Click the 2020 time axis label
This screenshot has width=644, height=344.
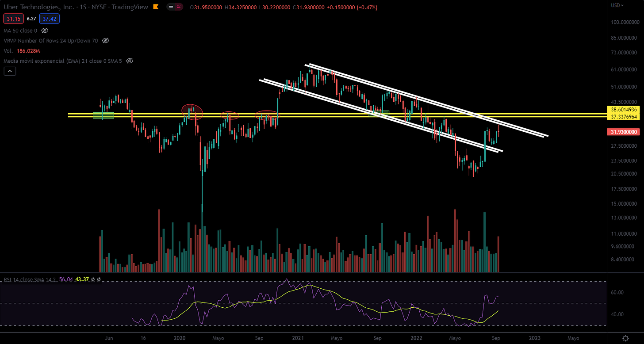179,338
